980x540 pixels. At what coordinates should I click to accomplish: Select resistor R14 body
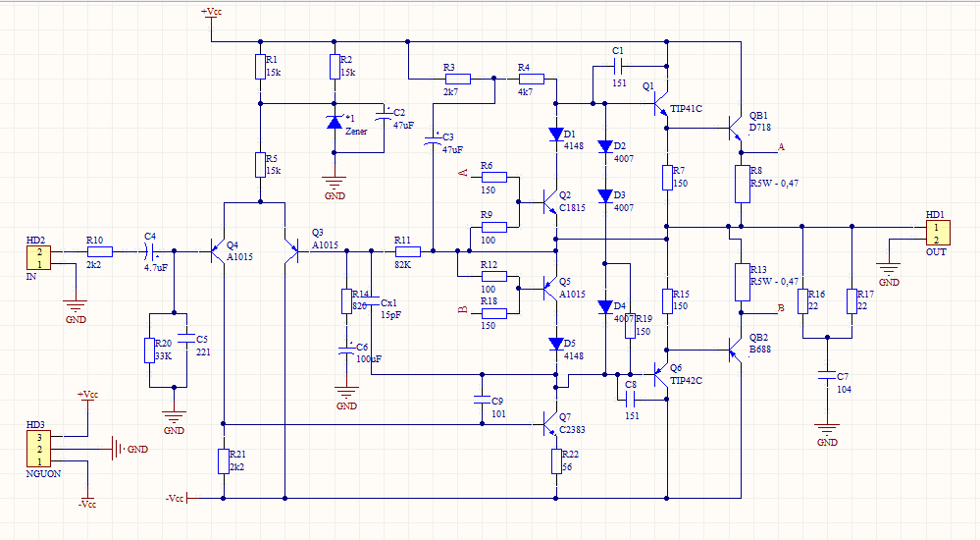[346, 301]
